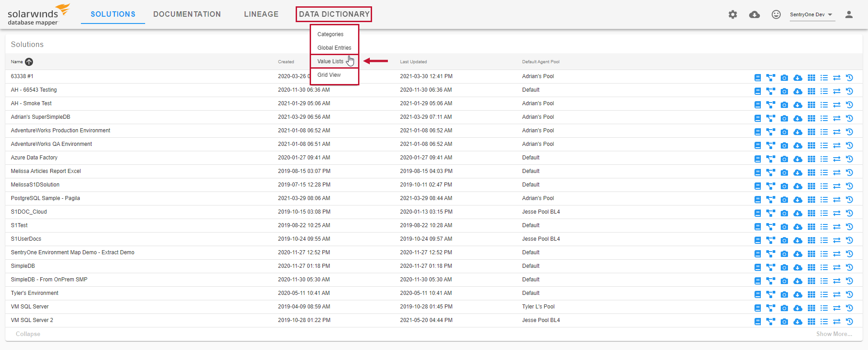Viewport: 868px width, 350px height.
Task: Select solution 'Tyler's Environment'
Action: [35, 293]
